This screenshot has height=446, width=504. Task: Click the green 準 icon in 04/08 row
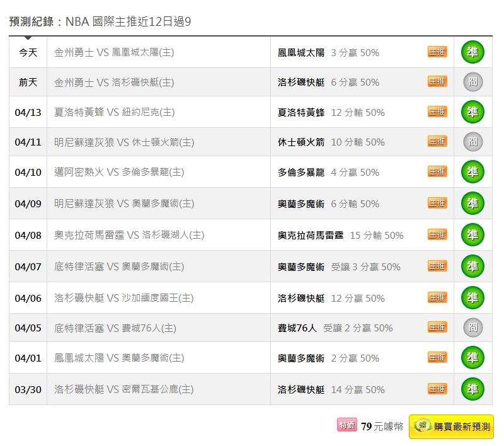coord(472,235)
